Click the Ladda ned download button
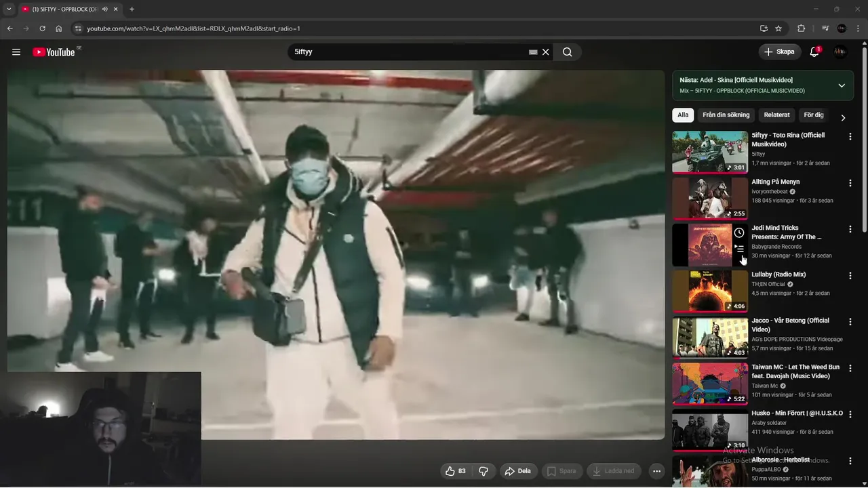The width and height of the screenshot is (868, 488). (x=614, y=471)
